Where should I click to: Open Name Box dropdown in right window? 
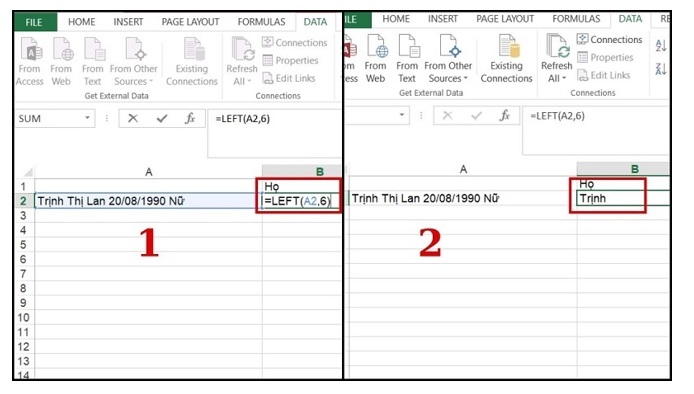[x=402, y=115]
